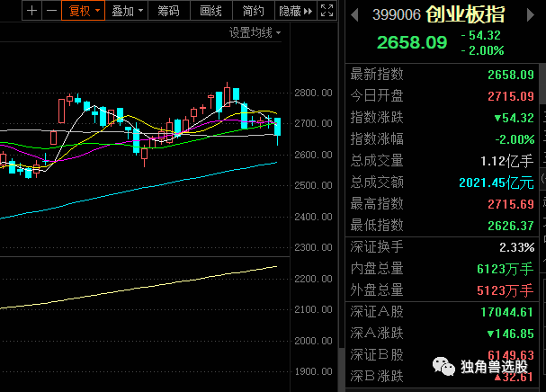
Task: Click the 2700.00 price axis label
Action: click(x=313, y=123)
